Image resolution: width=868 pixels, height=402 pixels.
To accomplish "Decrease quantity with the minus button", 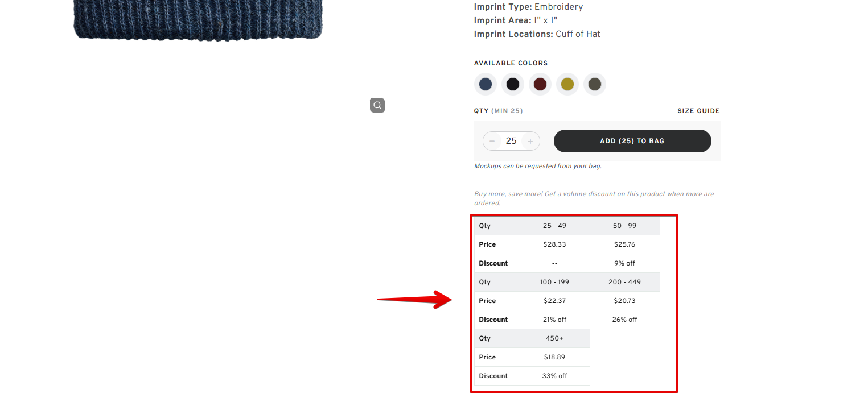I will coord(492,141).
